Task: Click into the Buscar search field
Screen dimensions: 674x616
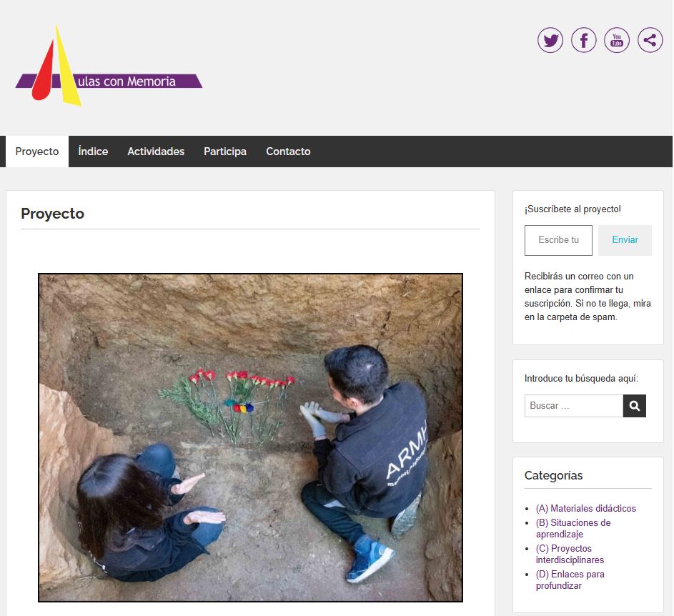Action: tap(573, 406)
